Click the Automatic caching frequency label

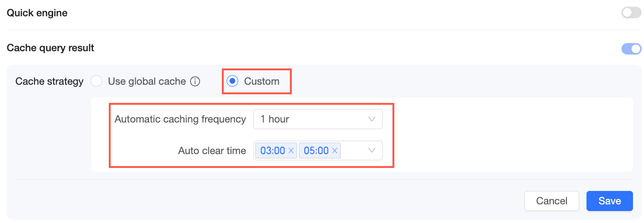click(180, 119)
